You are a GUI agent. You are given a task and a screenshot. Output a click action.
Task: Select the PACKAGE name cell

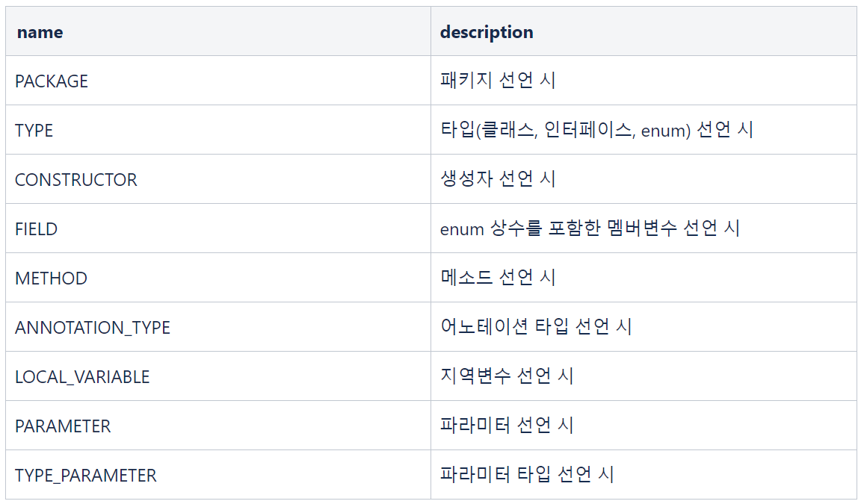[218, 81]
